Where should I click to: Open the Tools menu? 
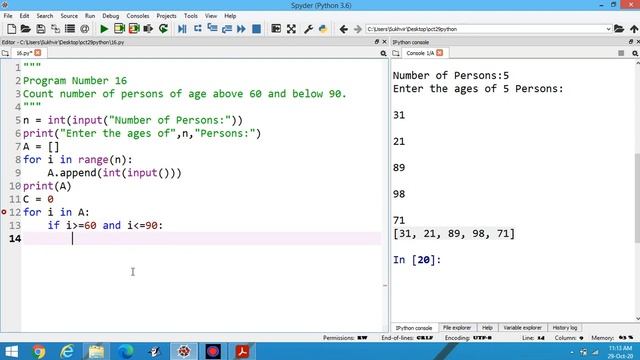[191, 16]
